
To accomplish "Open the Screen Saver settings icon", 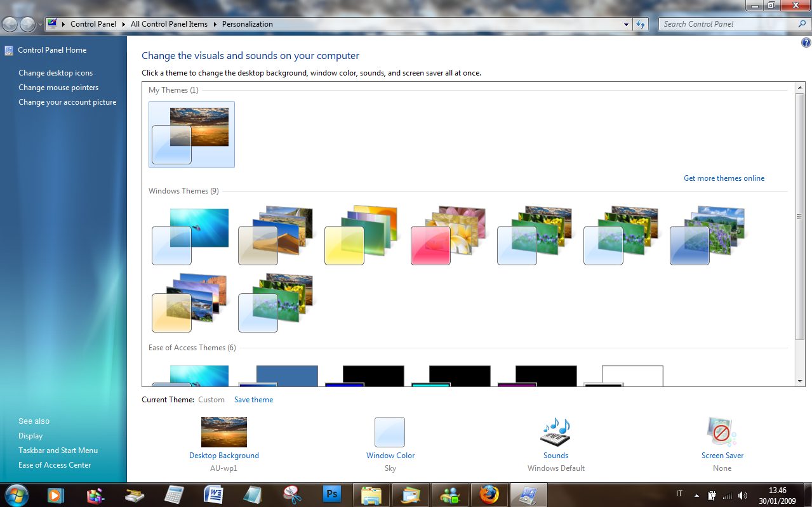I will coord(722,432).
